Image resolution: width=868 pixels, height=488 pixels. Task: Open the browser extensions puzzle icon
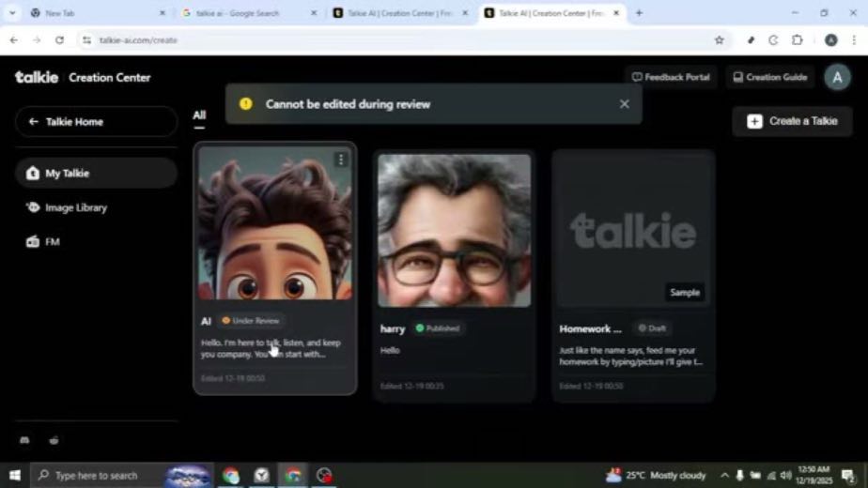[798, 40]
